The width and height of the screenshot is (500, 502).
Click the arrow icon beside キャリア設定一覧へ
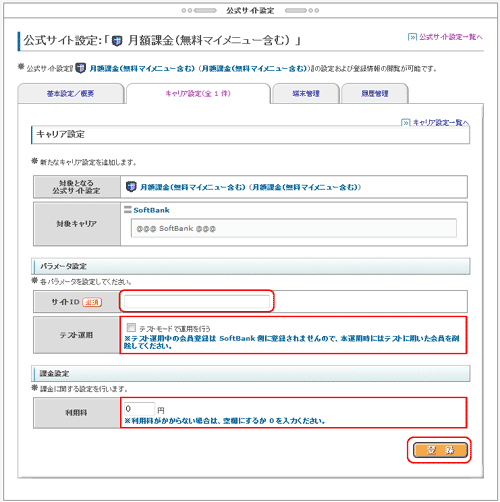[x=405, y=122]
